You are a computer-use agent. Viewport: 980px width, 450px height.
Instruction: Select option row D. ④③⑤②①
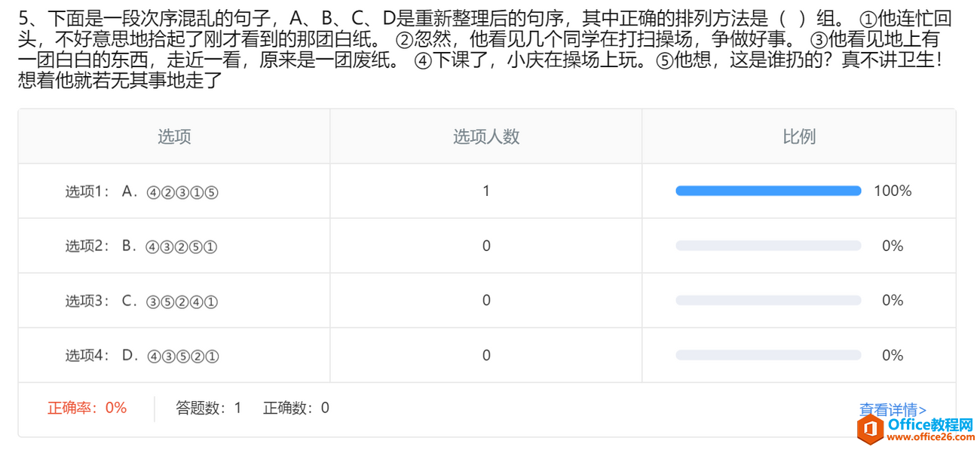[x=487, y=355]
